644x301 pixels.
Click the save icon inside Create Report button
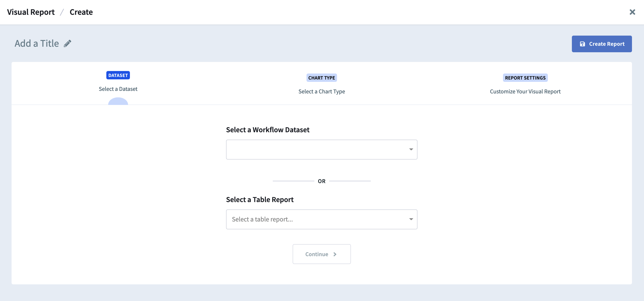(583, 43)
